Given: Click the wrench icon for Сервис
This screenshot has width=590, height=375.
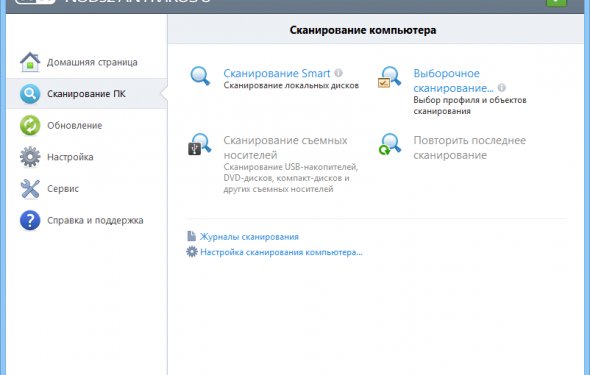Looking at the screenshot, I should (x=30, y=188).
